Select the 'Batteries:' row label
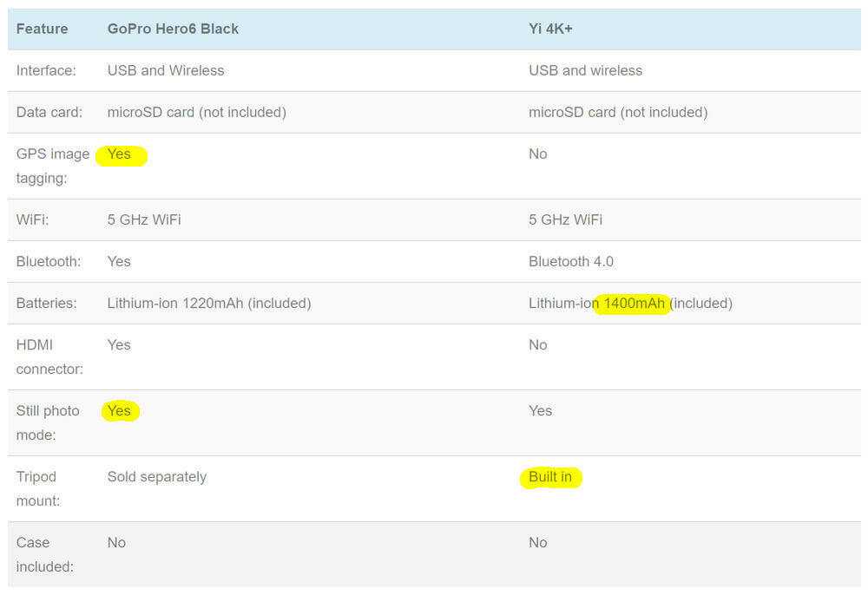 tap(47, 303)
